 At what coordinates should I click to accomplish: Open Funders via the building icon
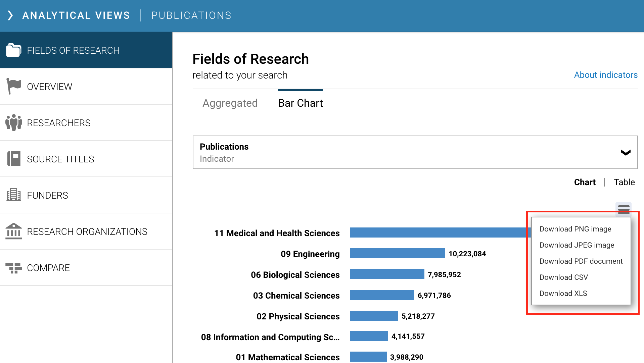tap(13, 195)
